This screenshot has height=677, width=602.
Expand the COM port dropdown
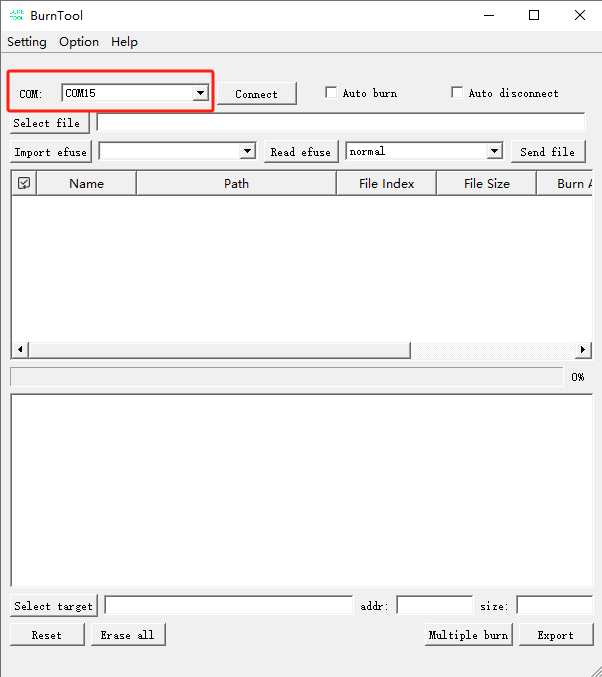(x=200, y=93)
